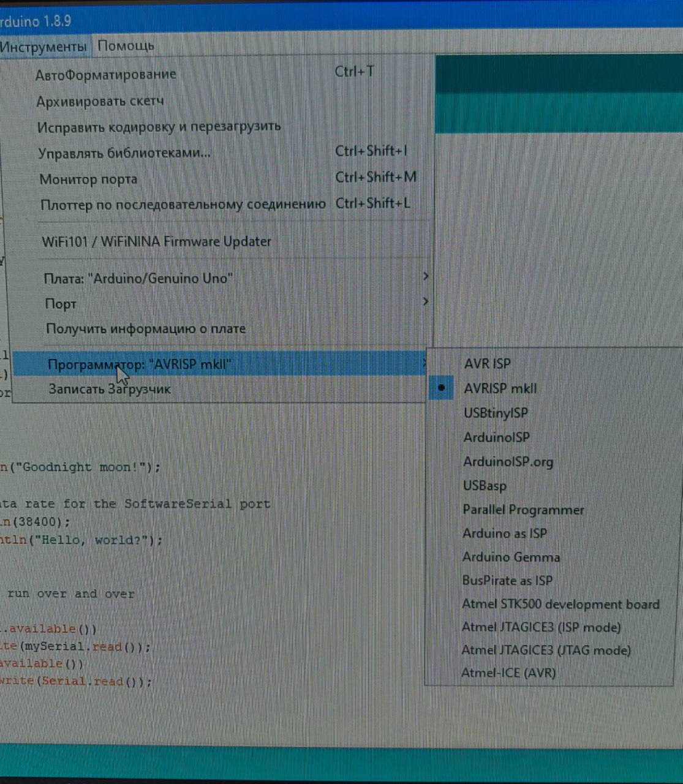This screenshot has width=683, height=784.
Task: Open the Инструменты menu
Action: (44, 47)
